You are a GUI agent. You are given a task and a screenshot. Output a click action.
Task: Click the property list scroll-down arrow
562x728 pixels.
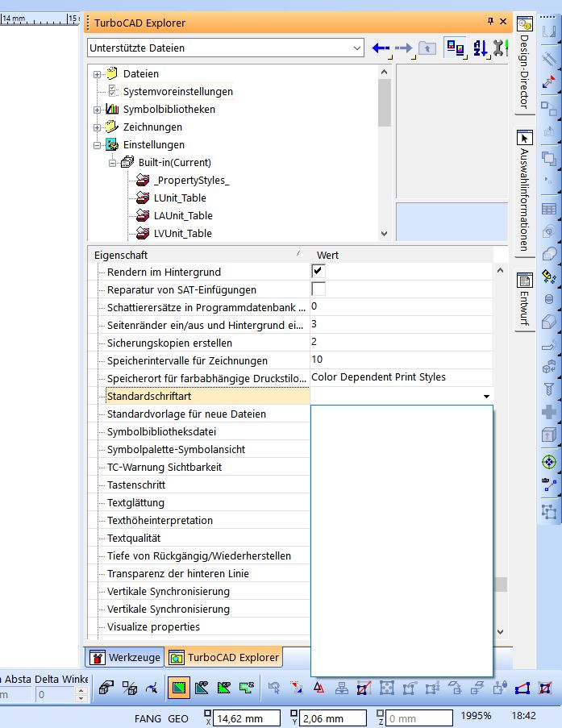click(500, 631)
